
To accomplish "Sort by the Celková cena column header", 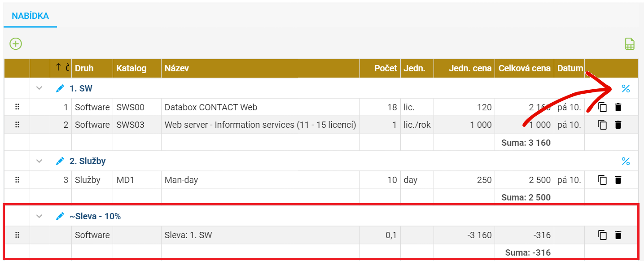I will pos(525,68).
